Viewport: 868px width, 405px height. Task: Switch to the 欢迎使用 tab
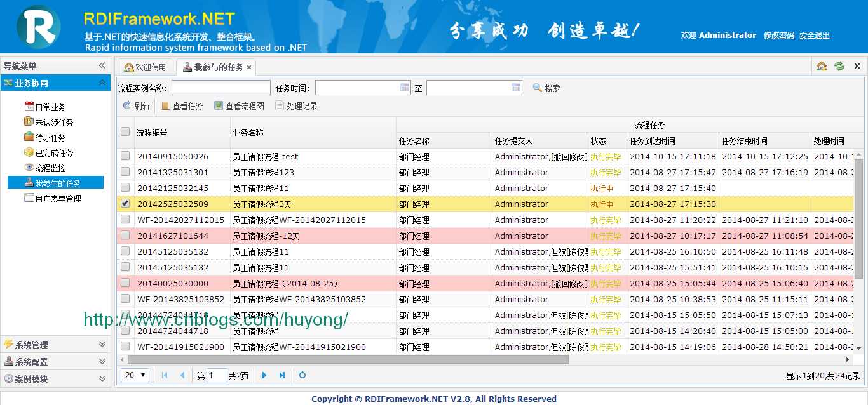146,67
